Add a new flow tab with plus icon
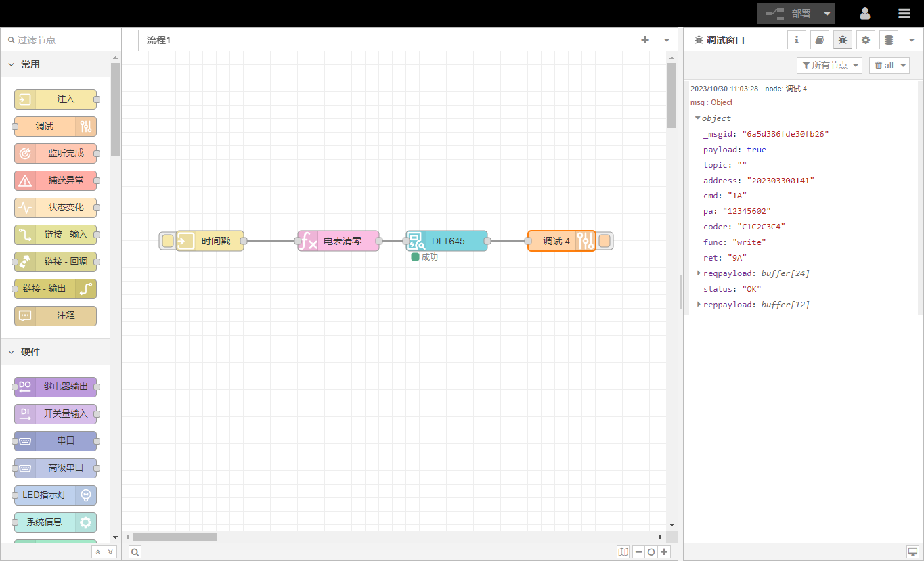This screenshot has width=924, height=561. (x=644, y=40)
